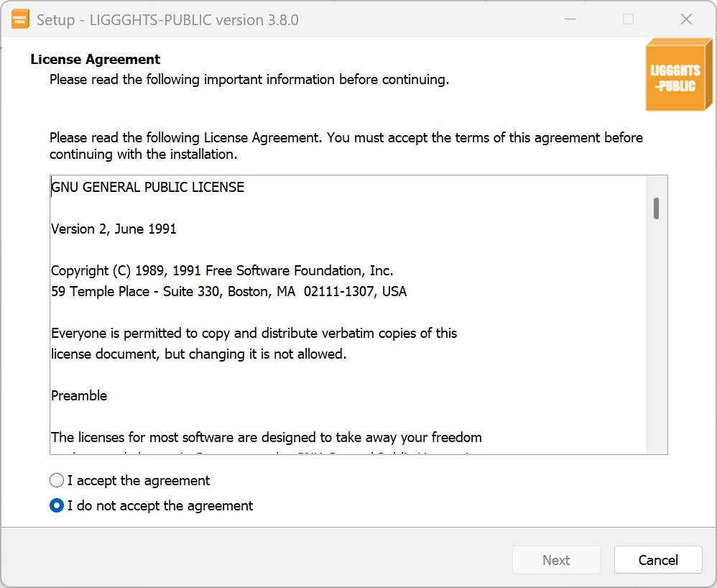Choose "I do not accept the agreement"

(x=57, y=505)
